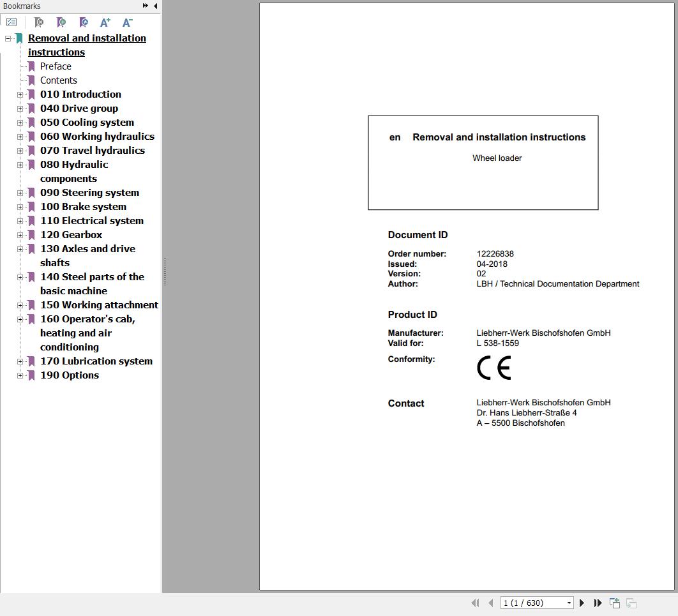Jump to 120 Gearbox

click(x=72, y=235)
